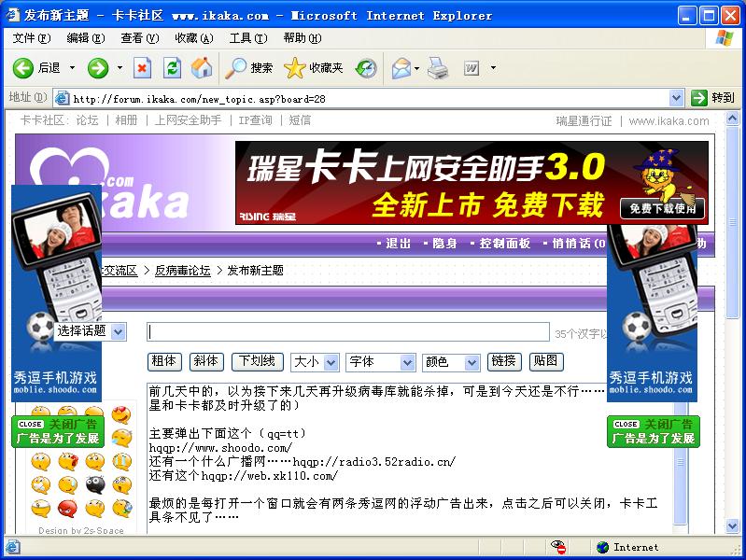Viewport: 746px width, 560px height.
Task: Click the 转到 Go button
Action: (713, 98)
